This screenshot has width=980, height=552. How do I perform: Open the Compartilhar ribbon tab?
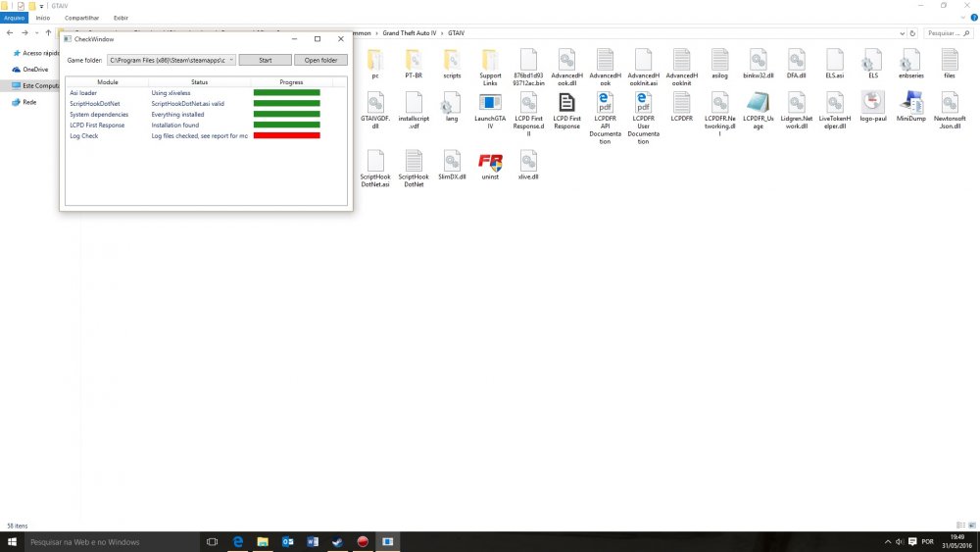point(81,18)
